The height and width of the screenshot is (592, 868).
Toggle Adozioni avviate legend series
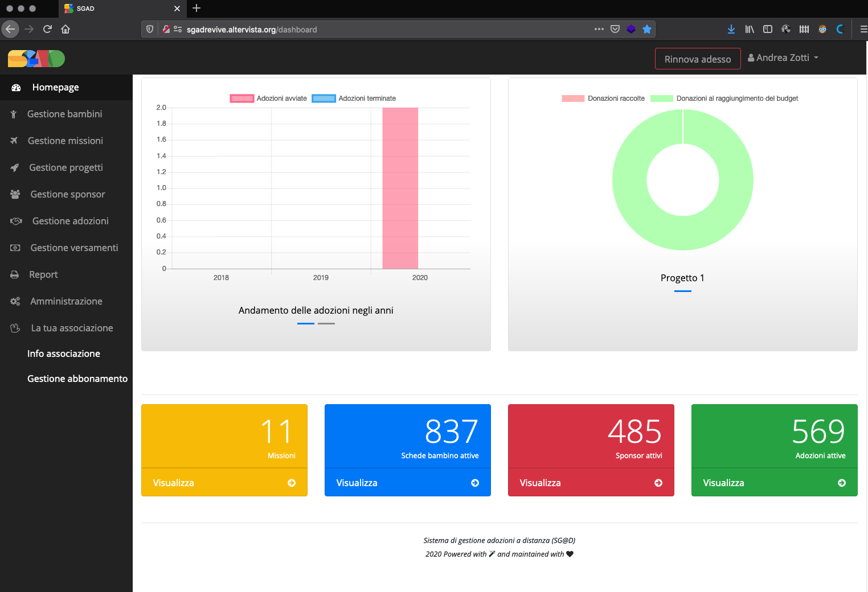pos(268,98)
